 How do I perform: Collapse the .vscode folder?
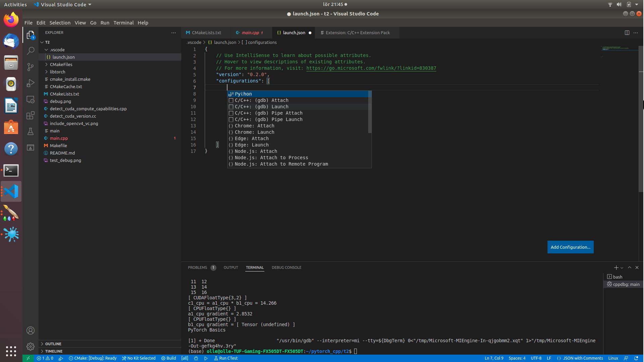(x=57, y=50)
